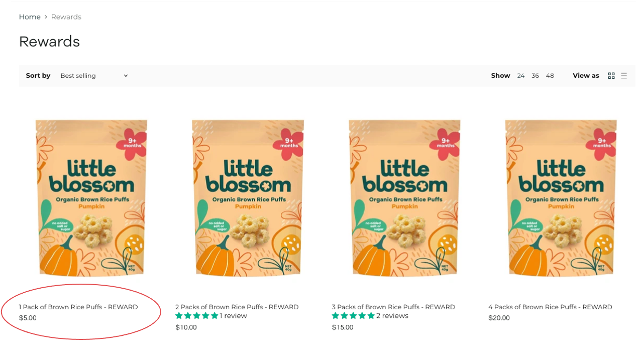Go to Home breadcrumb link
The height and width of the screenshot is (364, 636).
click(30, 17)
